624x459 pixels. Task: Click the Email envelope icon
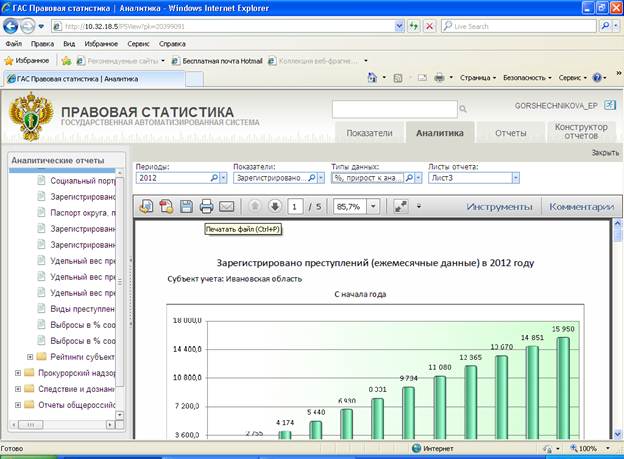pyautogui.click(x=226, y=206)
